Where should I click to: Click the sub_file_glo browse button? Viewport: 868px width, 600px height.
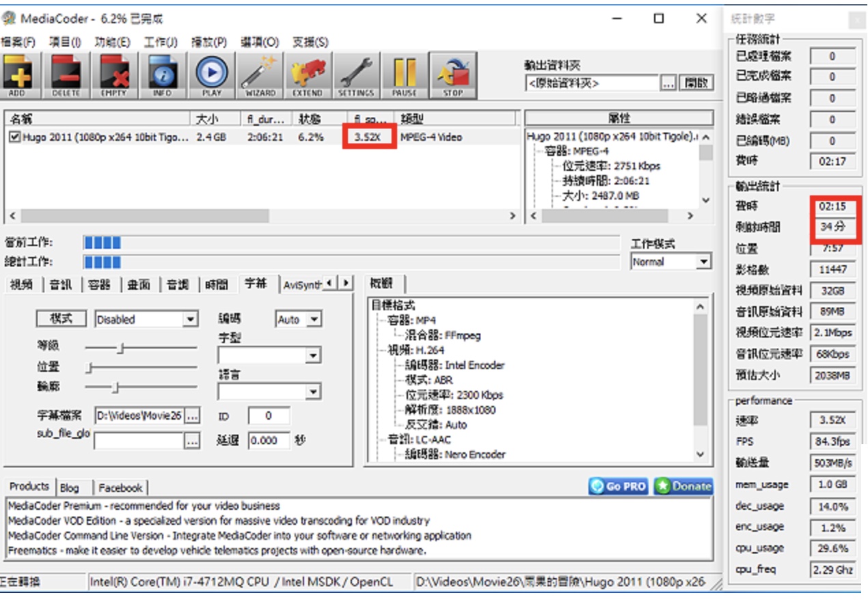pos(192,441)
